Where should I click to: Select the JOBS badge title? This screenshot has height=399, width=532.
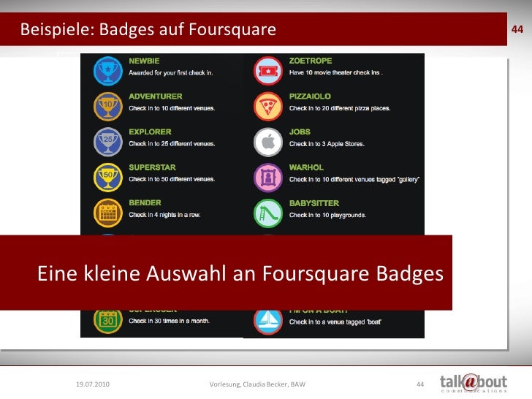point(300,132)
